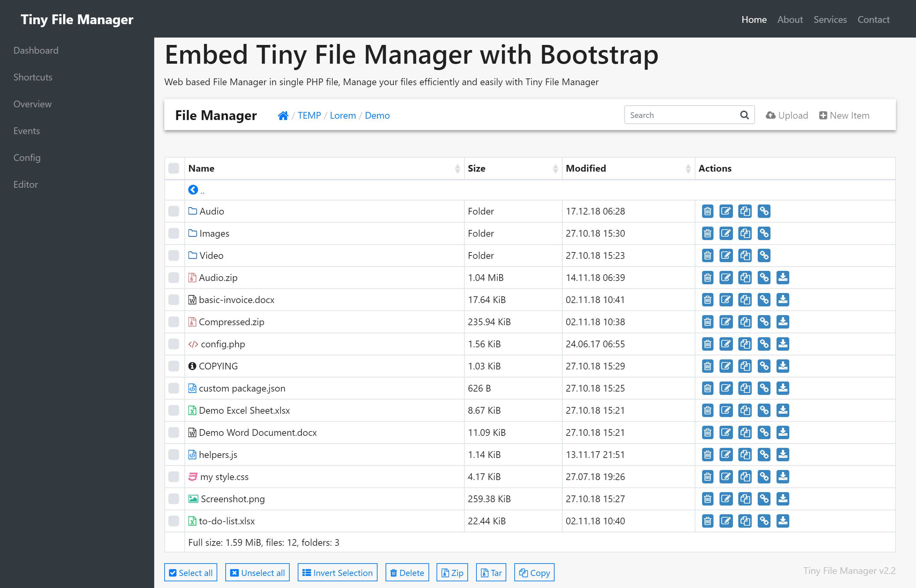Screen dimensions: 916x588
Task: Click the home icon in breadcrumb
Action: [x=283, y=115]
